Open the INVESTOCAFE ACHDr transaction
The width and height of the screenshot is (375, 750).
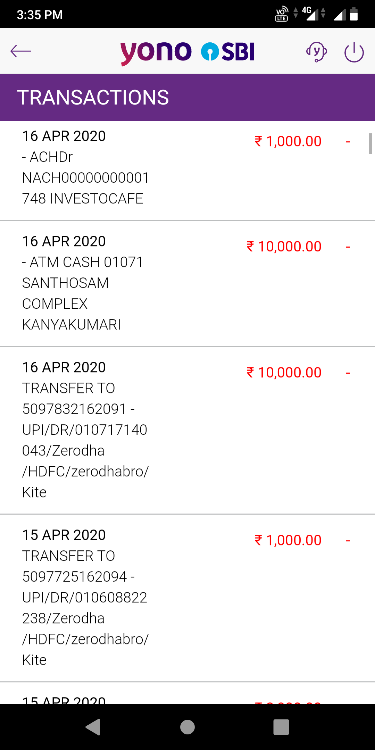(x=188, y=171)
